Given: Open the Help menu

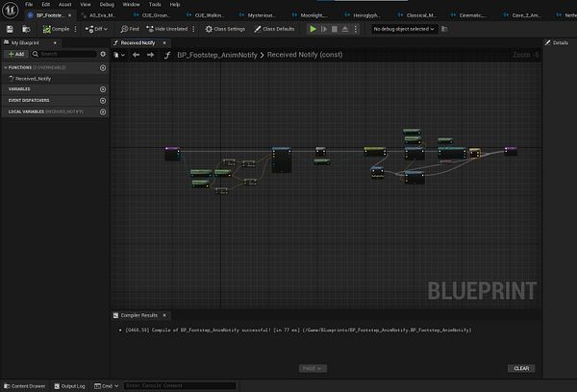Looking at the screenshot, I should 175,5.
